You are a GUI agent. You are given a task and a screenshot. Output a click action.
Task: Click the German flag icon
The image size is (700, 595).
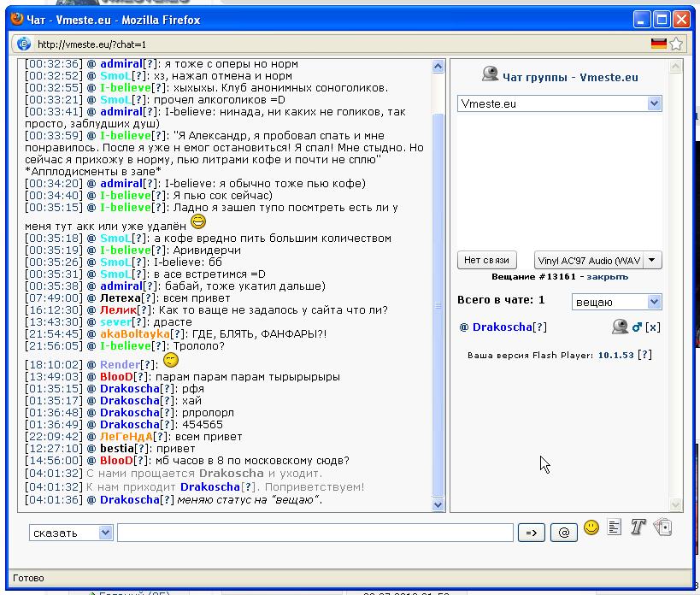click(659, 44)
